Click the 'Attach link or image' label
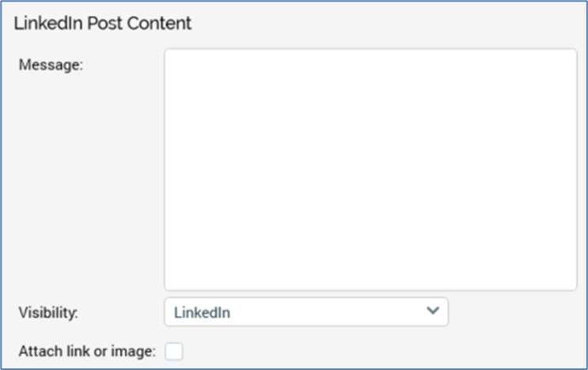 tap(87, 351)
